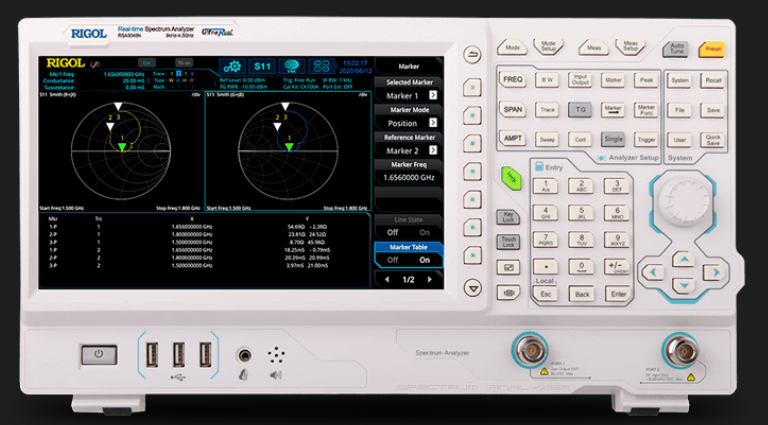The image size is (768, 425).
Task: Select the rightmost front USB port
Action: tap(205, 354)
